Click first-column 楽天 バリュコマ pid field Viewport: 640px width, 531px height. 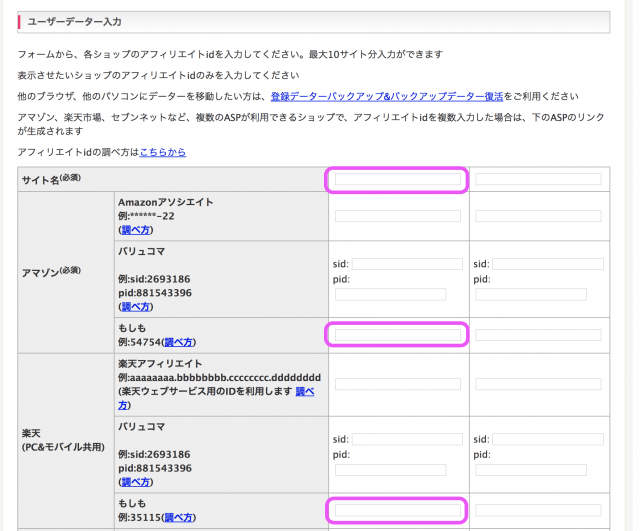click(390, 470)
